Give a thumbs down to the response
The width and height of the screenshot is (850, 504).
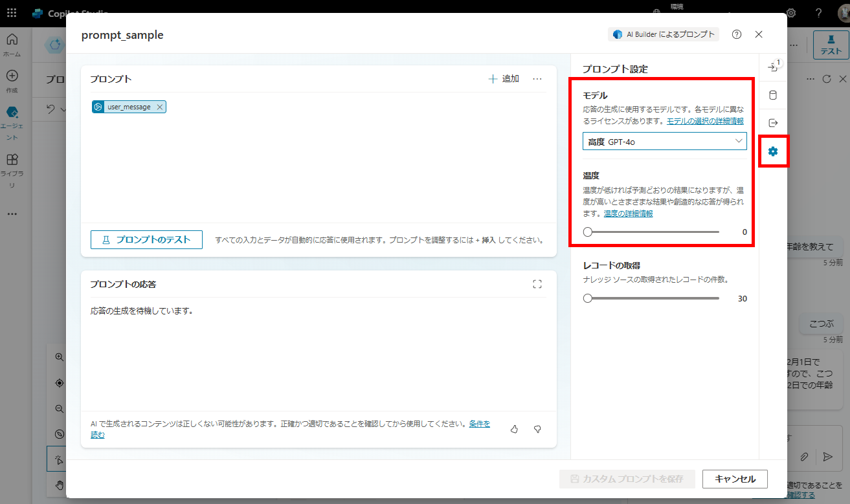tap(537, 429)
